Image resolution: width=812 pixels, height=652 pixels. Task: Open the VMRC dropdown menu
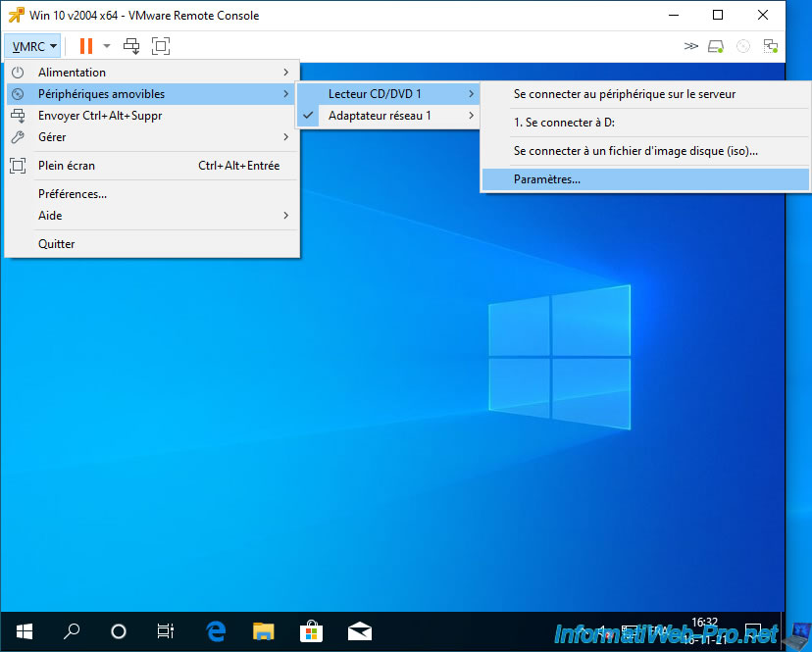(33, 46)
